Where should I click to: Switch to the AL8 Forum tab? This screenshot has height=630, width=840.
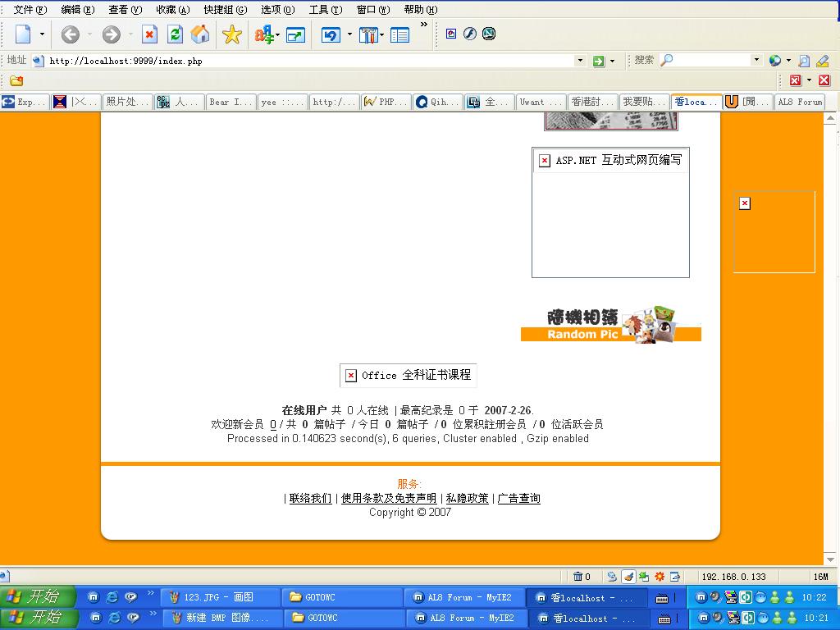799,102
